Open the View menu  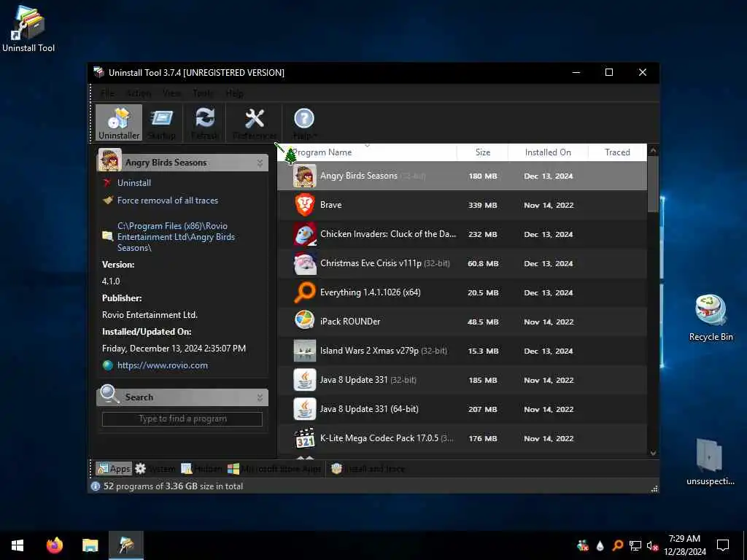pos(172,93)
